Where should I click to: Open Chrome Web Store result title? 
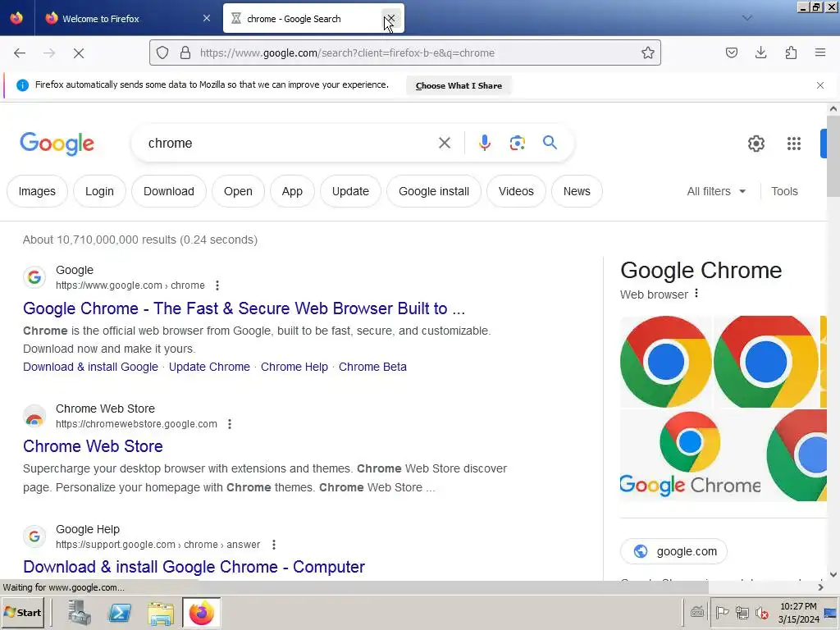coord(93,446)
